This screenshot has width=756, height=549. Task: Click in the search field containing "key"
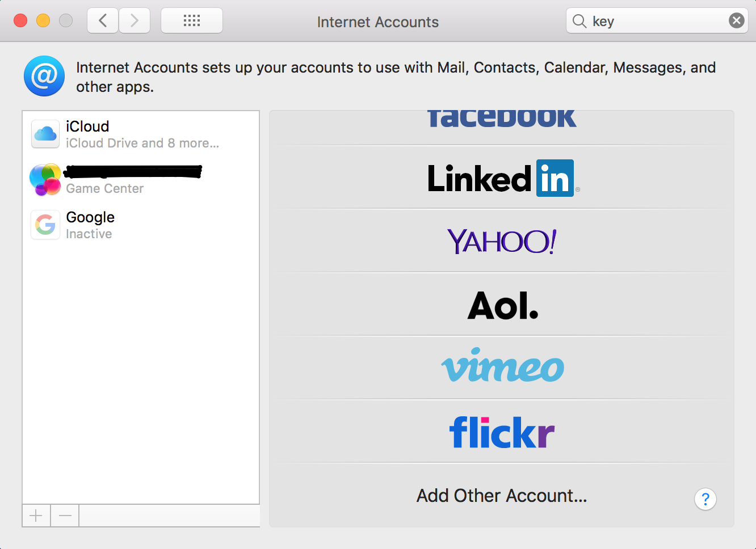tap(653, 22)
